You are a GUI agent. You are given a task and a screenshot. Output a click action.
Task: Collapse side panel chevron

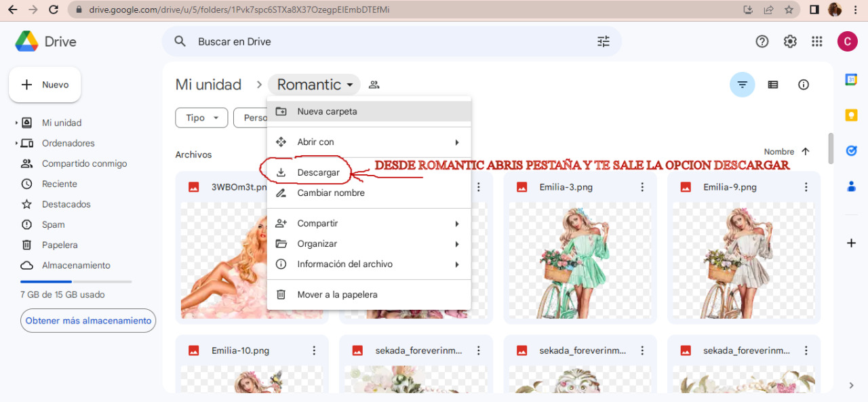[x=852, y=385]
